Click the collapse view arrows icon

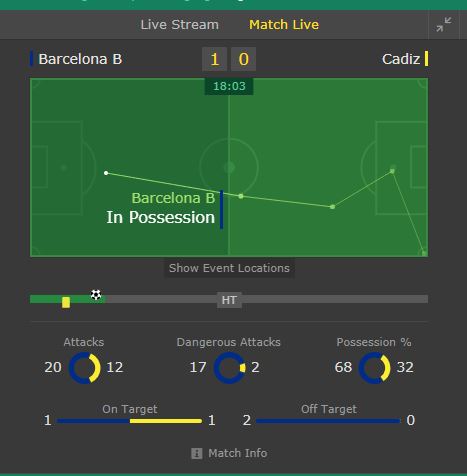tap(444, 25)
